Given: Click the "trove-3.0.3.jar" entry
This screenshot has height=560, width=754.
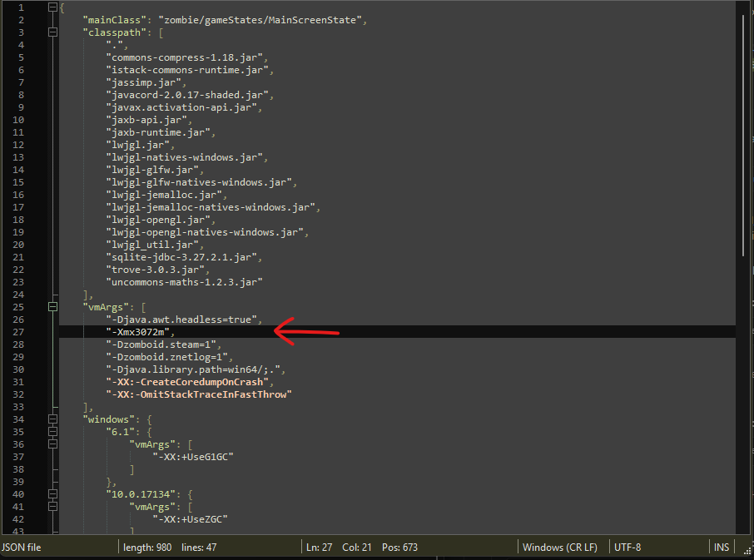Looking at the screenshot, I should (x=156, y=270).
